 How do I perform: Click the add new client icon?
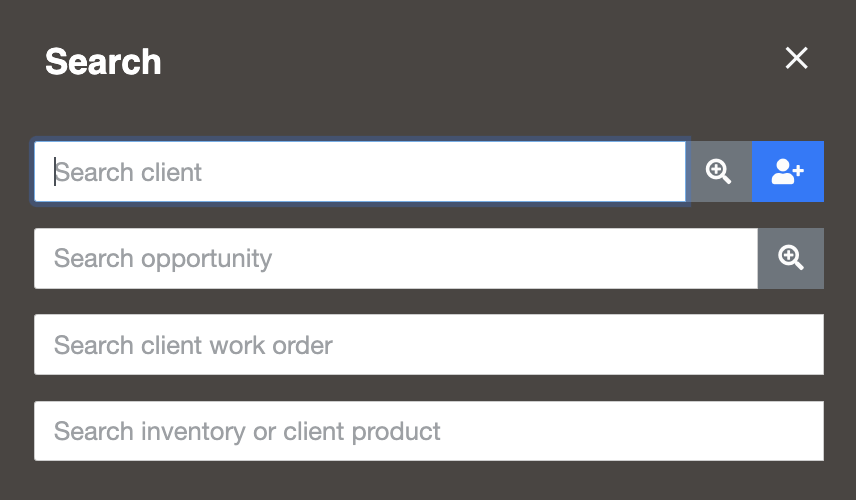coord(788,171)
